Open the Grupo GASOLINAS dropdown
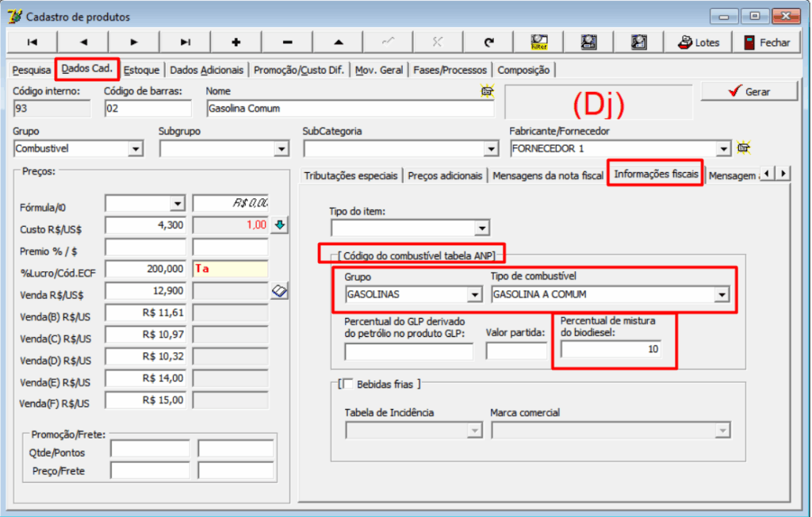The image size is (812, 517). [x=474, y=294]
